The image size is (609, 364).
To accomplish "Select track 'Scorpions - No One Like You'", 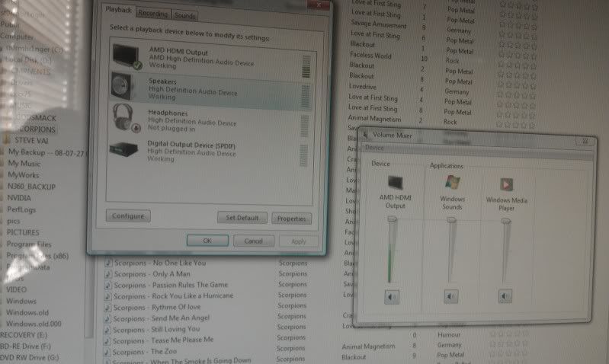I will [160, 263].
